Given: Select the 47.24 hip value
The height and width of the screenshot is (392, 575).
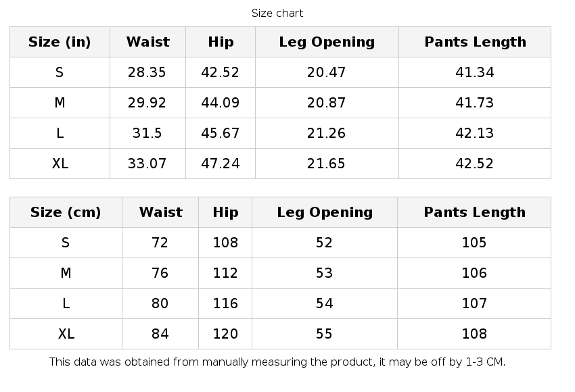Looking at the screenshot, I should coord(221,164).
